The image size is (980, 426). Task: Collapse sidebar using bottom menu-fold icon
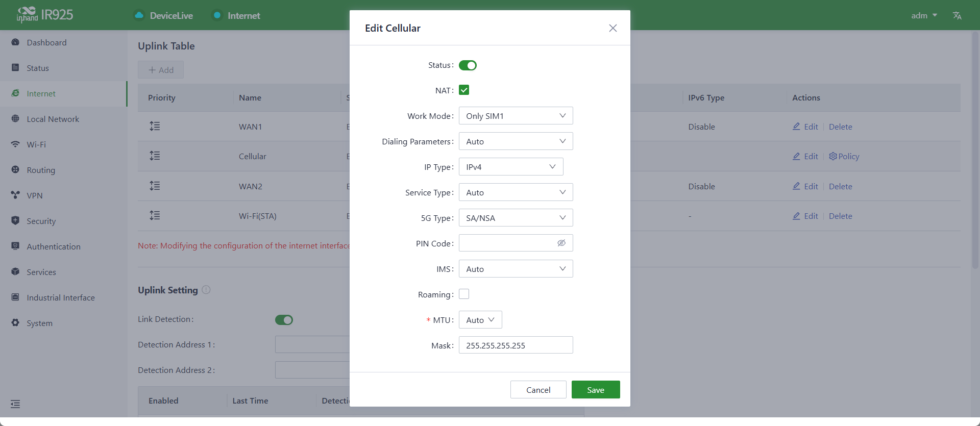pos(15,404)
